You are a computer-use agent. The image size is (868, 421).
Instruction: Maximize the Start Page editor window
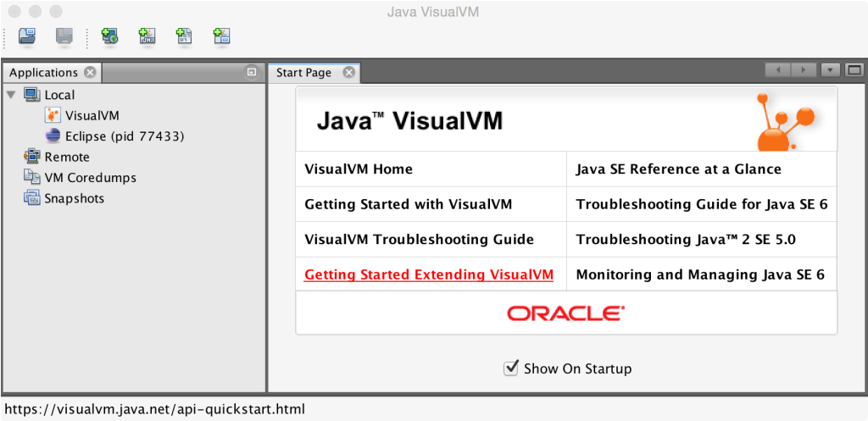854,70
